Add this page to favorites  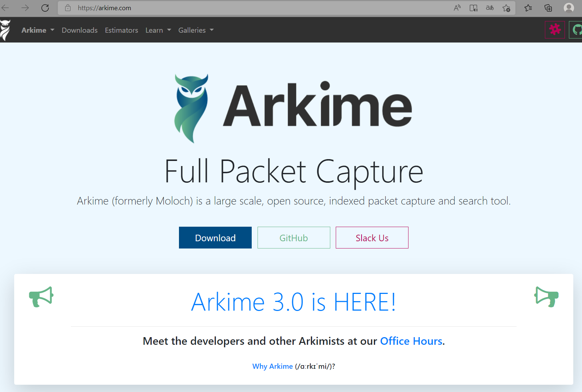(x=506, y=8)
